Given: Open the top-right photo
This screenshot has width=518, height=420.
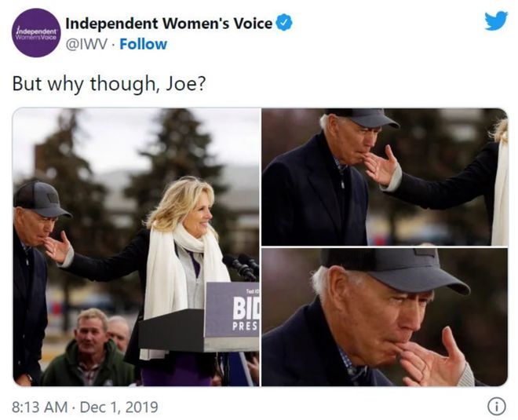Looking at the screenshot, I should 385,177.
